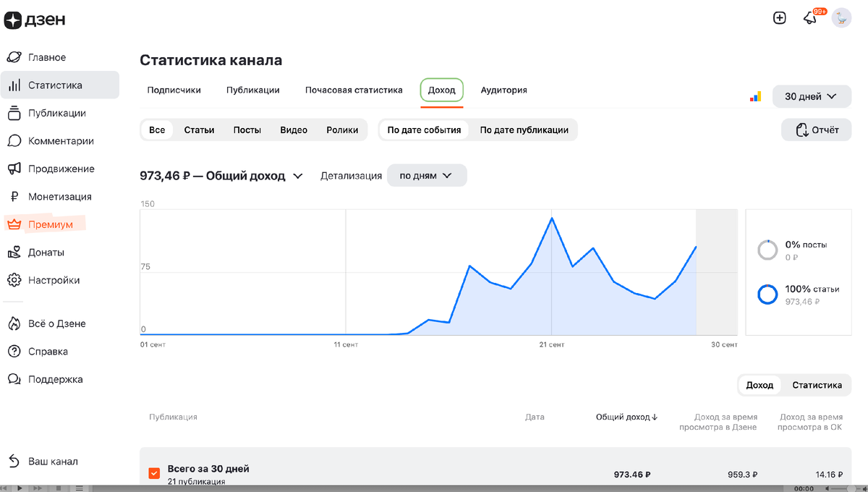
Task: Click the 14.16 ₽ OK income cell
Action: (x=829, y=475)
